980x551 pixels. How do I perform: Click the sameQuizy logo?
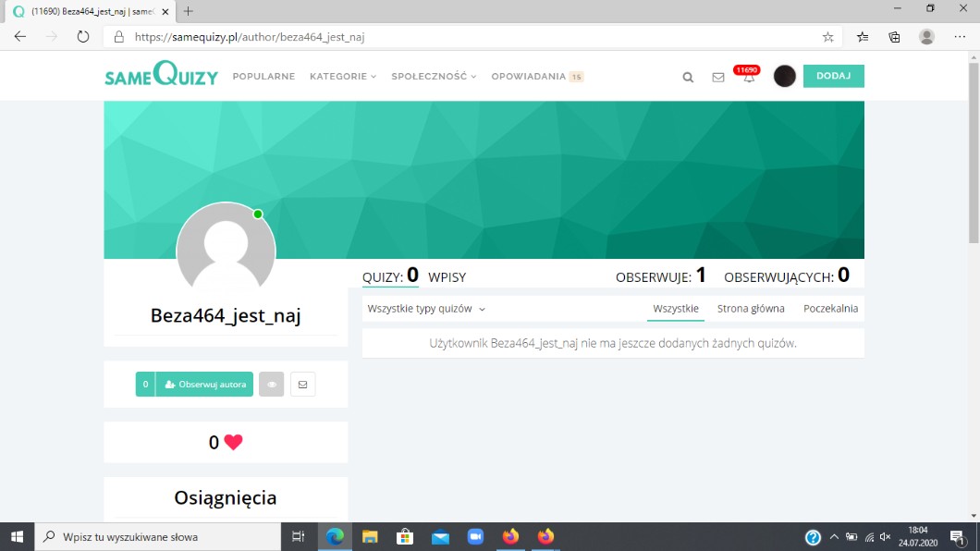click(x=161, y=76)
